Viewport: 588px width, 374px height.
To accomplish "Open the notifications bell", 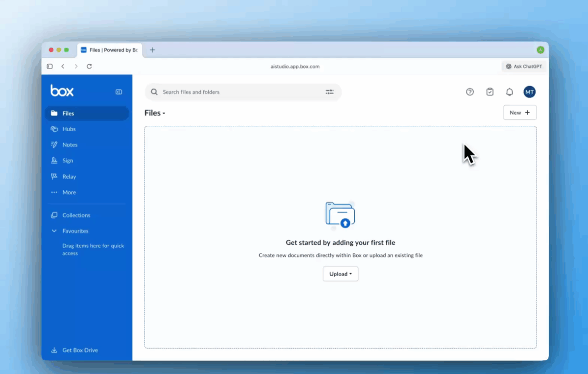I will tap(510, 92).
